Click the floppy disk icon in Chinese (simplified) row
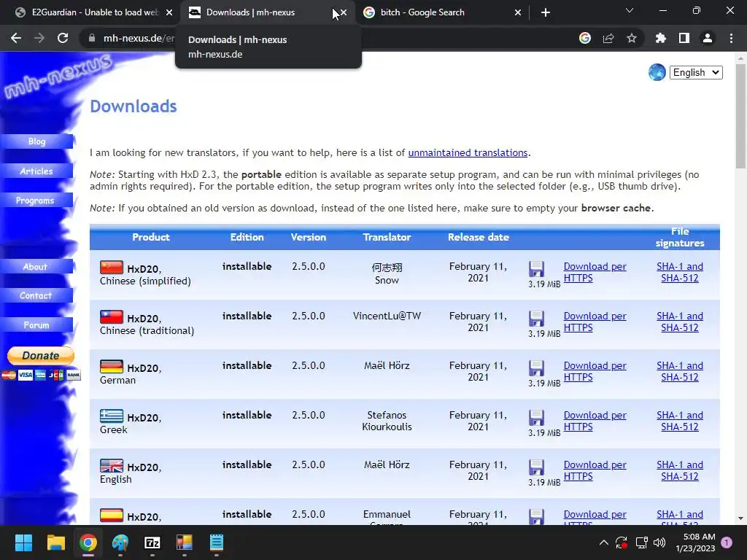The image size is (747, 560). tap(536, 269)
